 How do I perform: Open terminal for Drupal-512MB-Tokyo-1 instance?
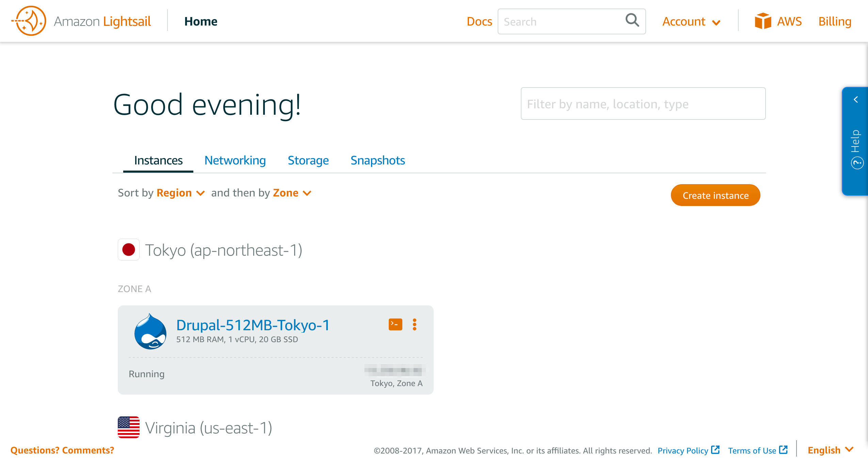[395, 324]
